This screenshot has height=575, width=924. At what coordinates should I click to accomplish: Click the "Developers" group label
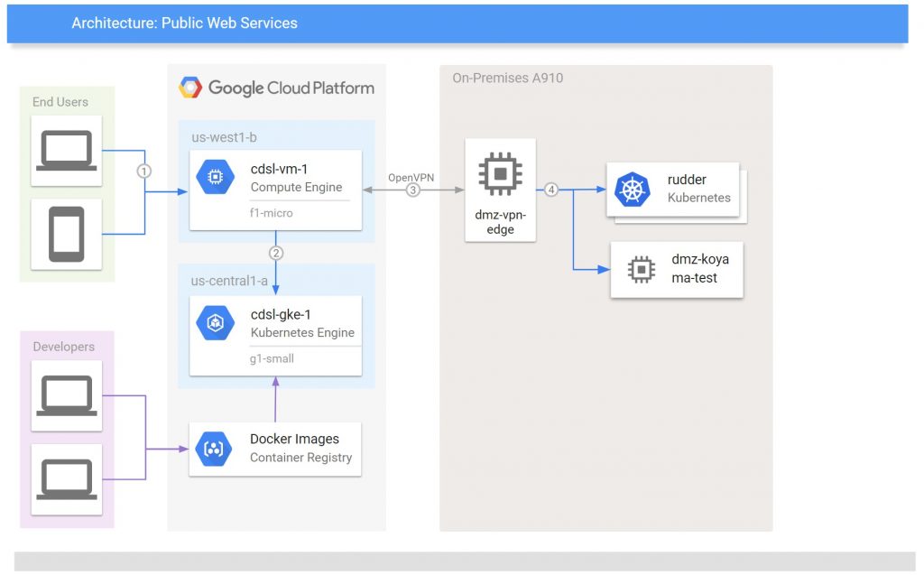[64, 347]
